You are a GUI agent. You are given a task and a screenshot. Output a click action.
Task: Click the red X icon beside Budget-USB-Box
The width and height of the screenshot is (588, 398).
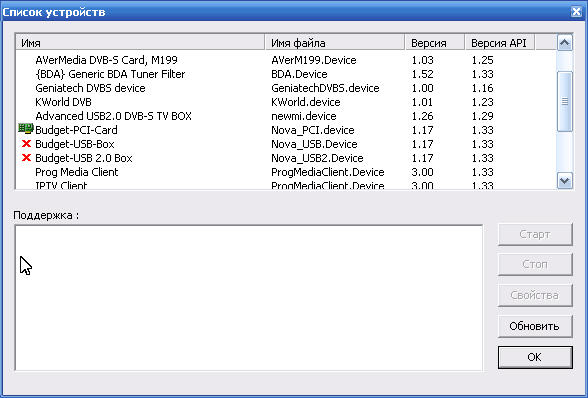pos(26,144)
